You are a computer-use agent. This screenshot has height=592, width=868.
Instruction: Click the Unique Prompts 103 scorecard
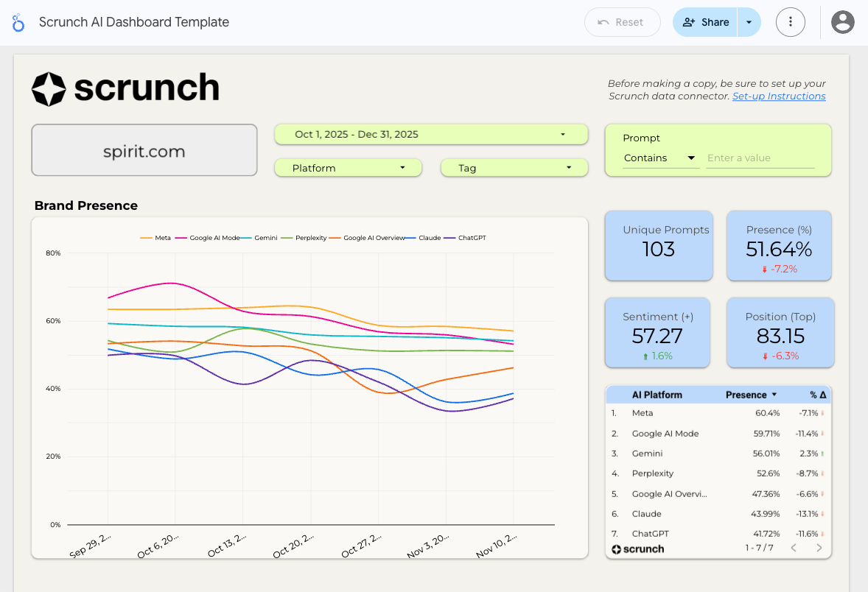pos(659,245)
